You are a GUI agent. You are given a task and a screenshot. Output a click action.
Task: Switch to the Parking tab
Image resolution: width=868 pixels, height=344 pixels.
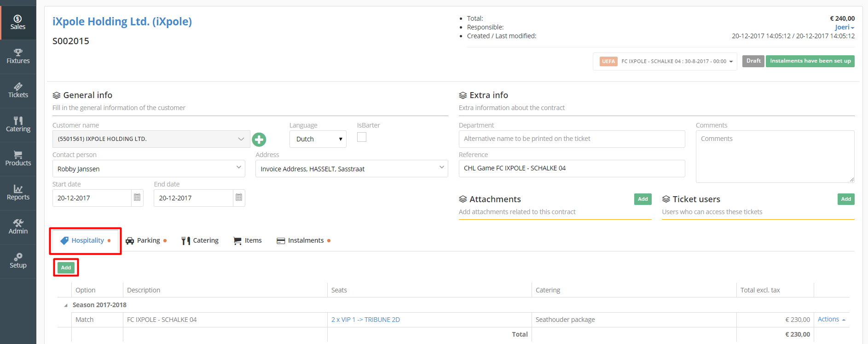click(146, 240)
